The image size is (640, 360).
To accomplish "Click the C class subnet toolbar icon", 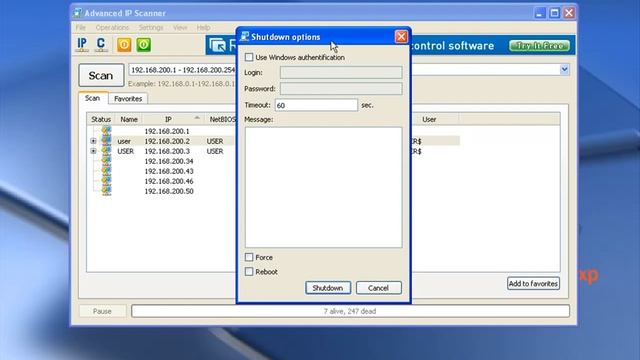I will (x=101, y=44).
